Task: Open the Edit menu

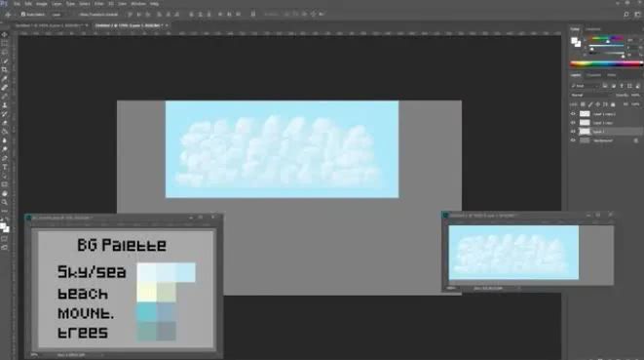Action: pos(28,4)
